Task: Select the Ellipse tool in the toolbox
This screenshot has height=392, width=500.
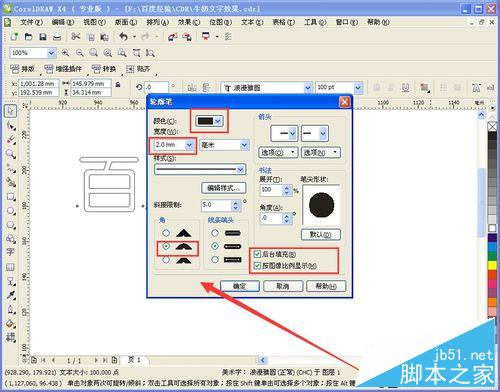Action: click(11, 211)
